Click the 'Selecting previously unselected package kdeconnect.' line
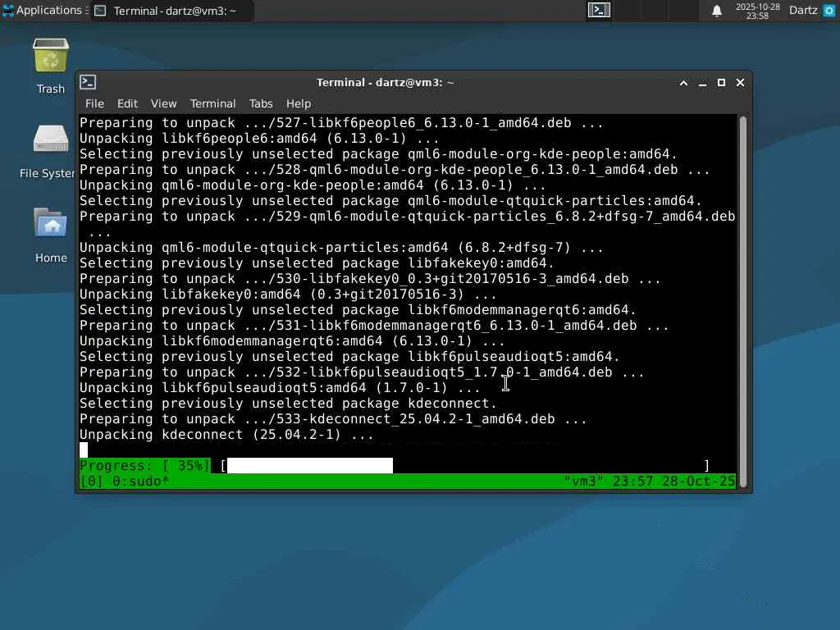 (288, 404)
